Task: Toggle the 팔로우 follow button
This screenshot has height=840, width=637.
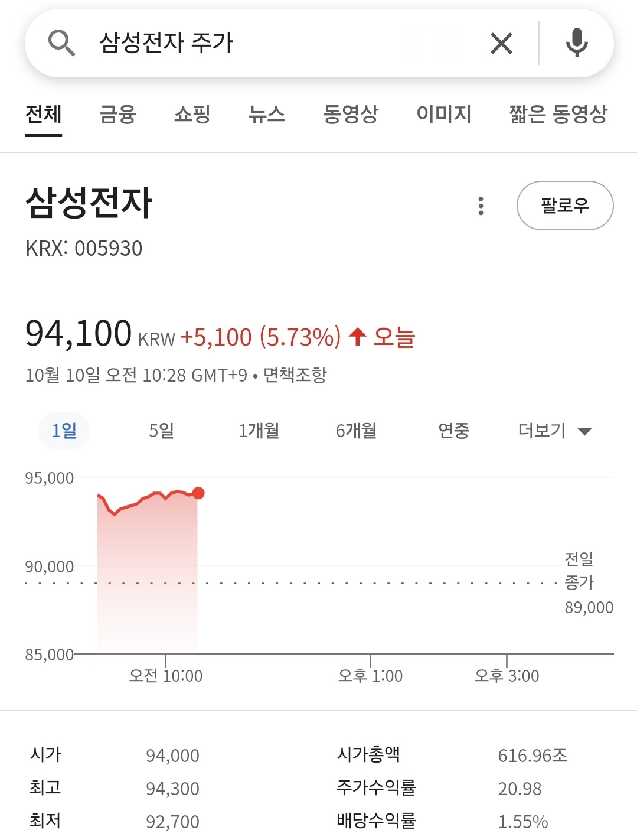Action: click(x=565, y=206)
